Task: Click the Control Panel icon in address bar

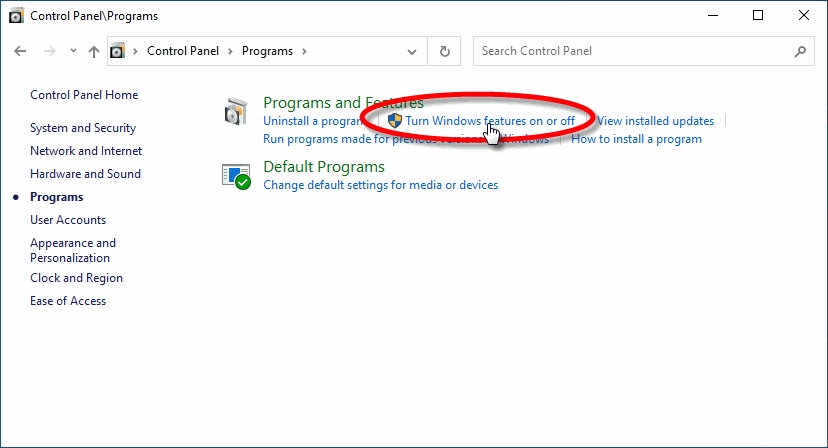Action: (118, 51)
